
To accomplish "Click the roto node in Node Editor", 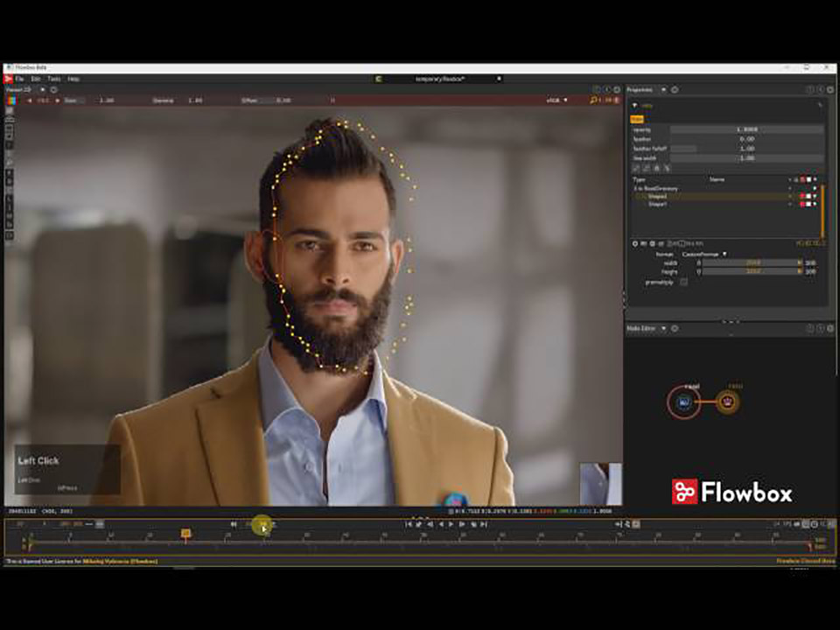I will [x=683, y=402].
